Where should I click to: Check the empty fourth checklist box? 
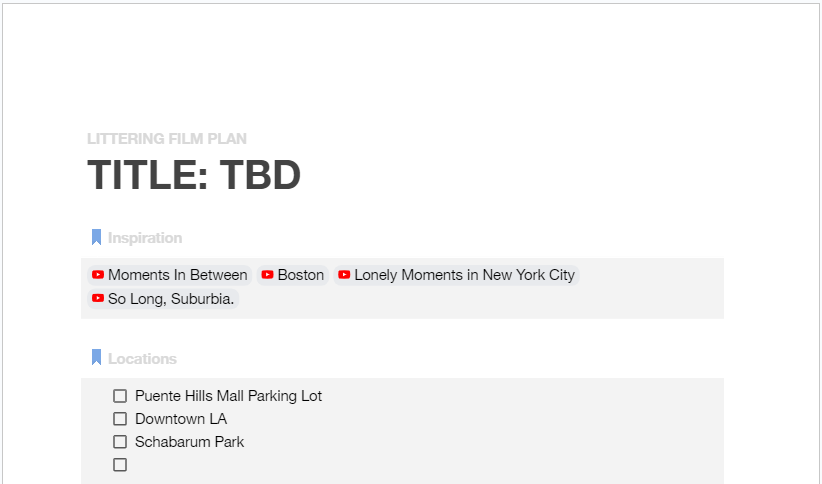click(x=120, y=465)
